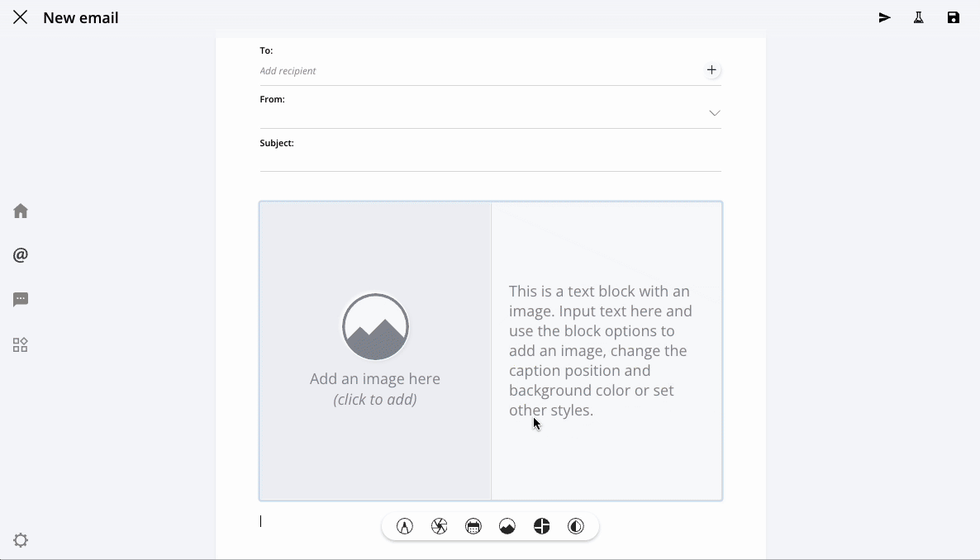This screenshot has height=560, width=980.
Task: Insert an image block with the mountain icon
Action: pos(507,526)
